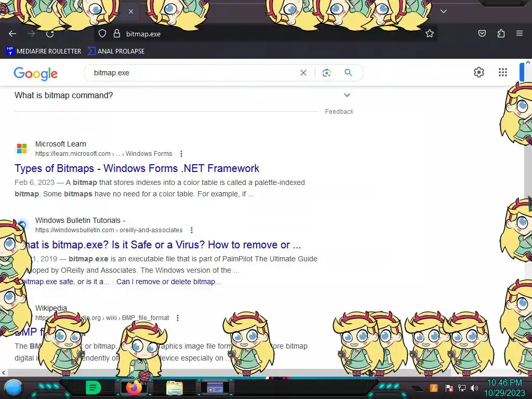The height and width of the screenshot is (399, 532).
Task: Open more options for Microsoft Learn result
Action: 181,154
